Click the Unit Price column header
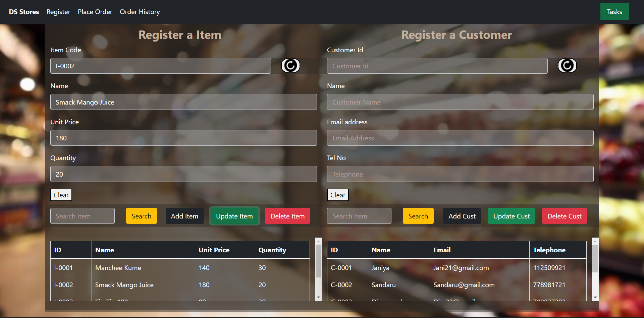This screenshot has width=644, height=318. [x=225, y=250]
